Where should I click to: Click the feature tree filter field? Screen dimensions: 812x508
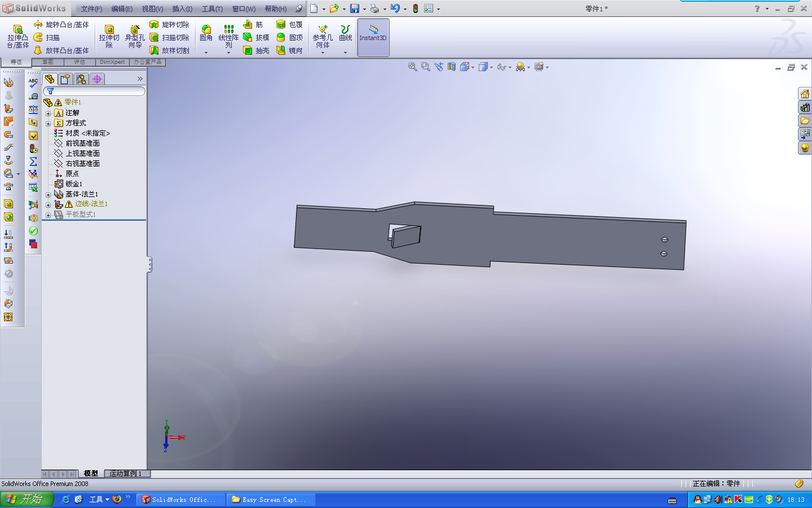pos(94,91)
